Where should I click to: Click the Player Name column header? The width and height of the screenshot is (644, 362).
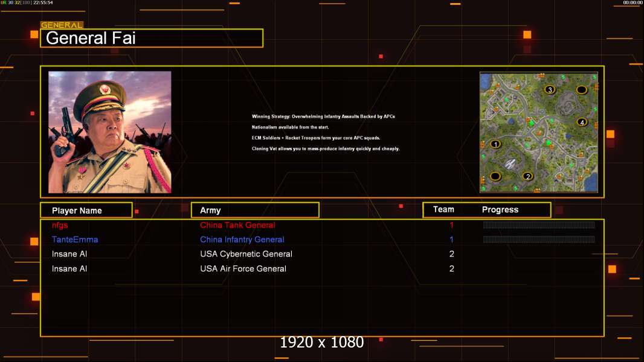[86, 210]
